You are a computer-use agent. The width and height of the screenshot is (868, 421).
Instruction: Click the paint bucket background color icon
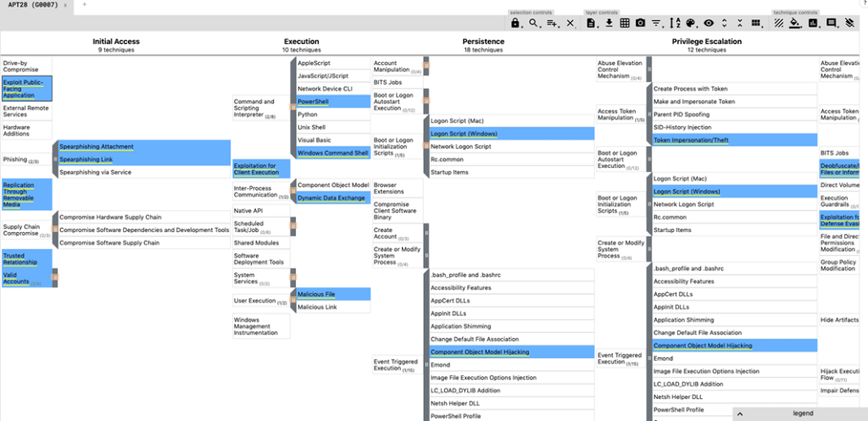click(795, 23)
